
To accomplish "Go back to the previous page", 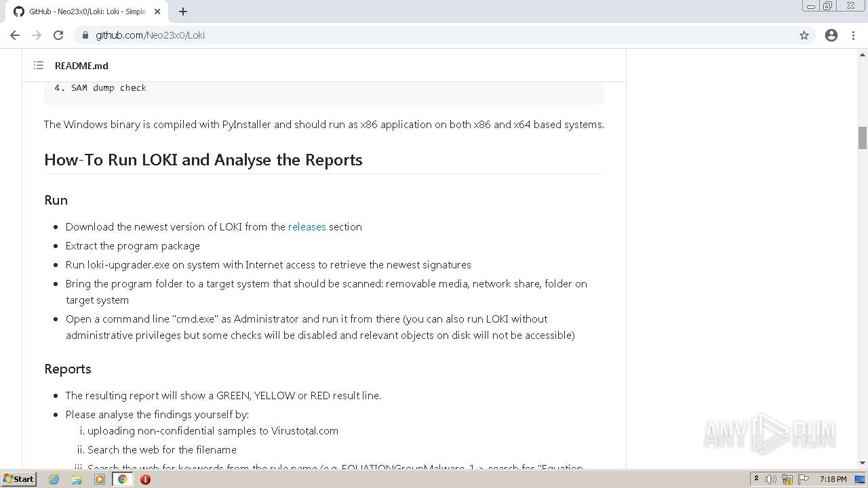I will click(15, 35).
